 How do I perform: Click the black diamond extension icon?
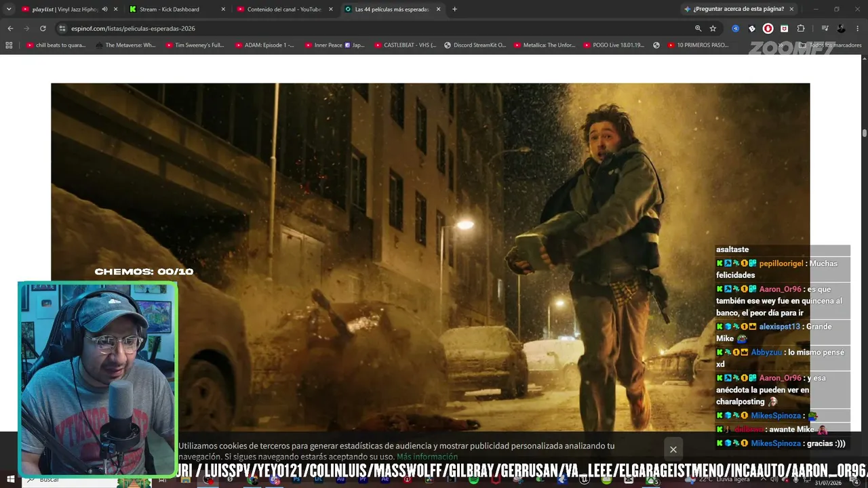click(752, 28)
